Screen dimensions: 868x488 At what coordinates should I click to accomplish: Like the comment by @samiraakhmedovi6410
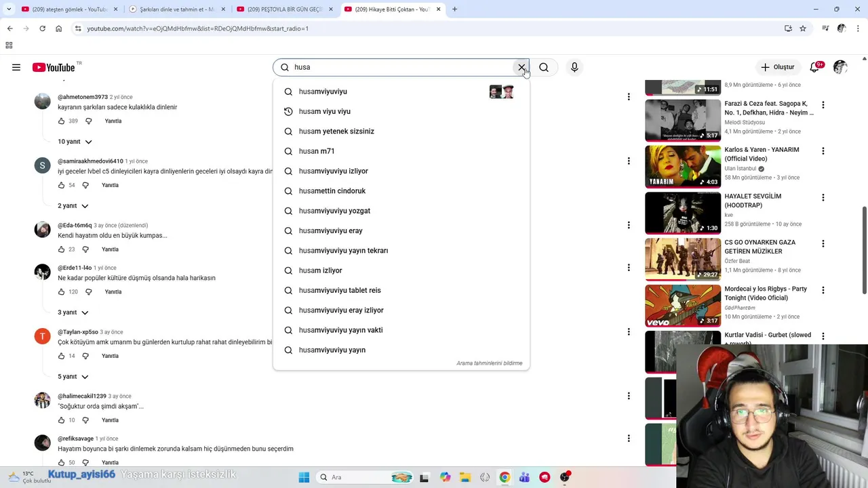pyautogui.click(x=61, y=185)
